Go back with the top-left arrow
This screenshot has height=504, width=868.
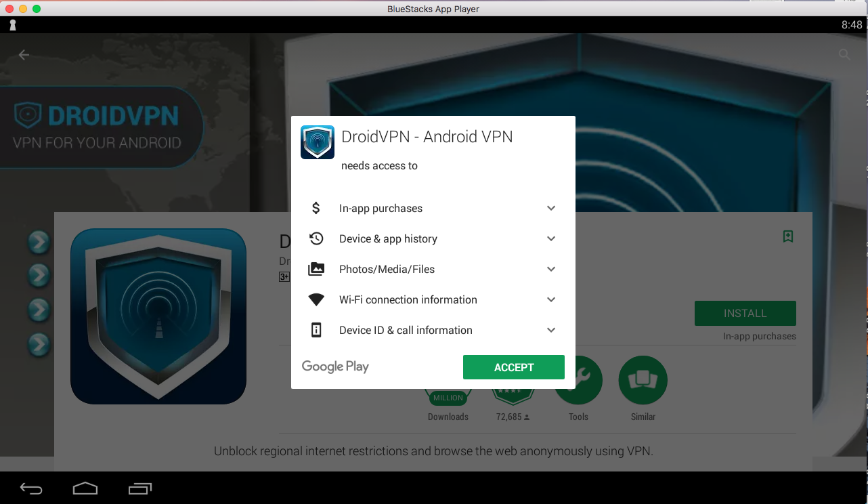click(24, 55)
